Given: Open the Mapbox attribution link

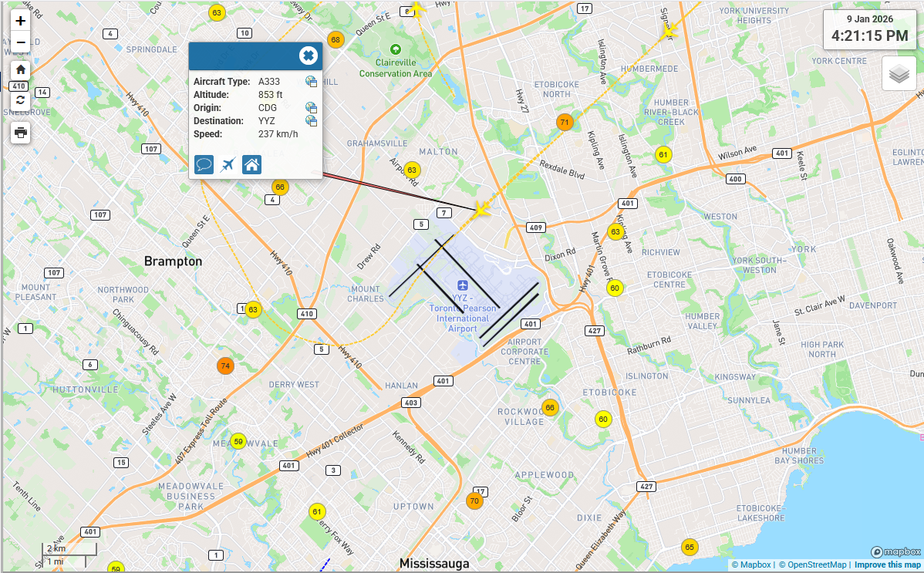Looking at the screenshot, I should point(752,565).
